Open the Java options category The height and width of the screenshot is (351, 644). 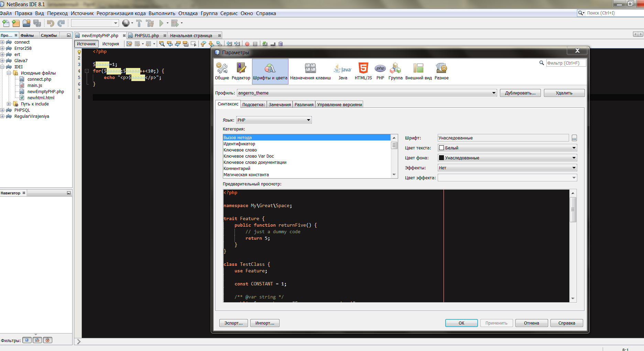coord(343,71)
